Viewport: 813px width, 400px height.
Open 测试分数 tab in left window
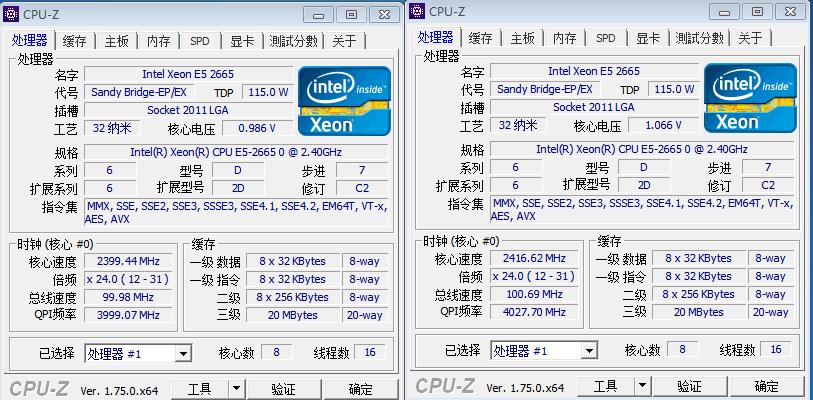293,41
